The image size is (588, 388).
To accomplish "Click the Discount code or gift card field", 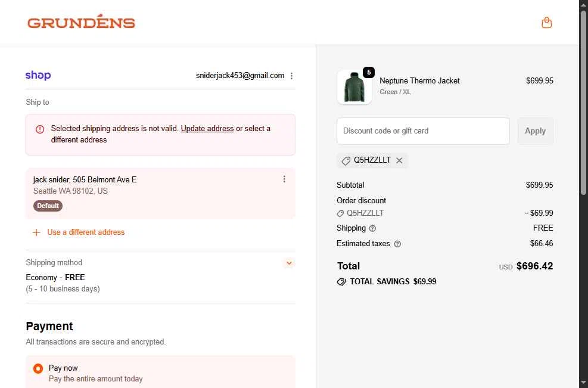I will pyautogui.click(x=423, y=131).
